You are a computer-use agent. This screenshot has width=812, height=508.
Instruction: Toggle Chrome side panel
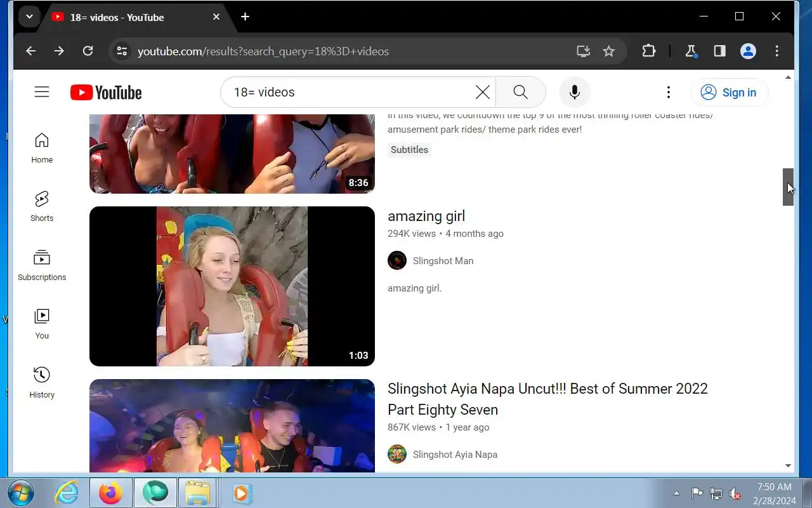719,51
